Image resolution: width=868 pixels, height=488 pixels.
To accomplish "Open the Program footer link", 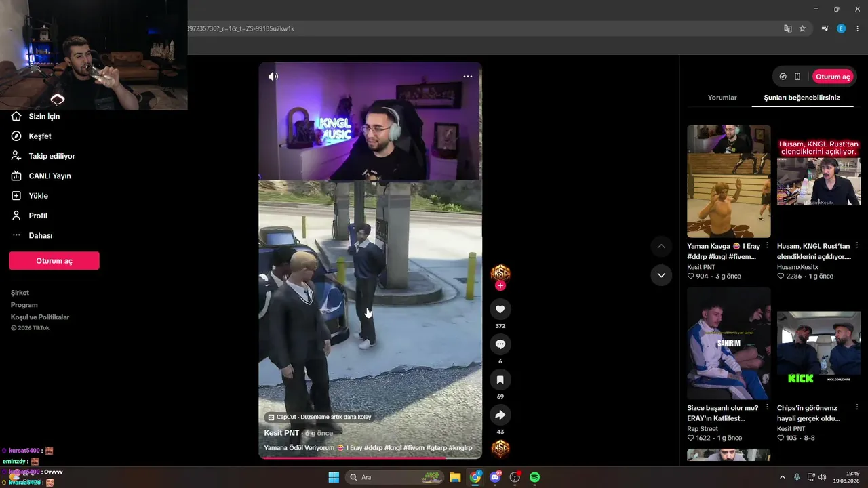I will (x=24, y=305).
